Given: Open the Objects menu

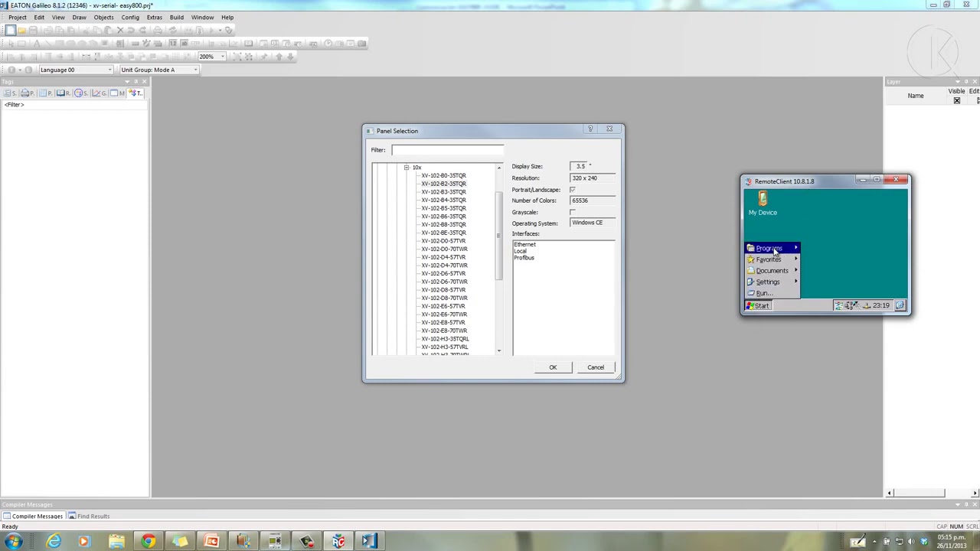Looking at the screenshot, I should click(x=103, y=17).
